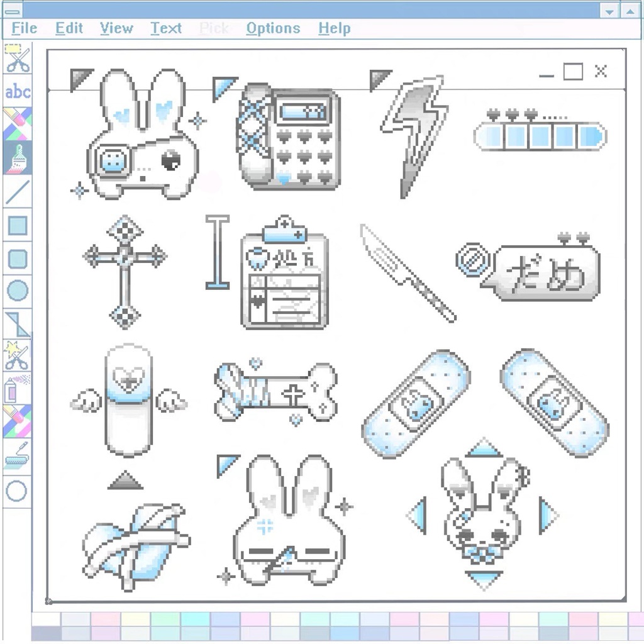Image resolution: width=644 pixels, height=644 pixels.
Task: Open the control menu box in title bar
Action: coord(13,11)
